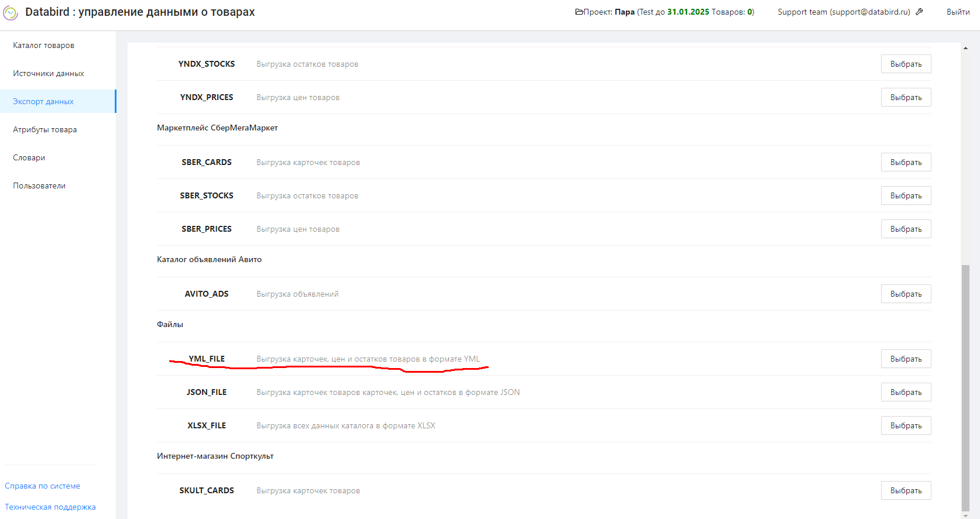Viewport: 980px width, 519px height.
Task: Click the scrollbar up arrow
Action: [965, 48]
